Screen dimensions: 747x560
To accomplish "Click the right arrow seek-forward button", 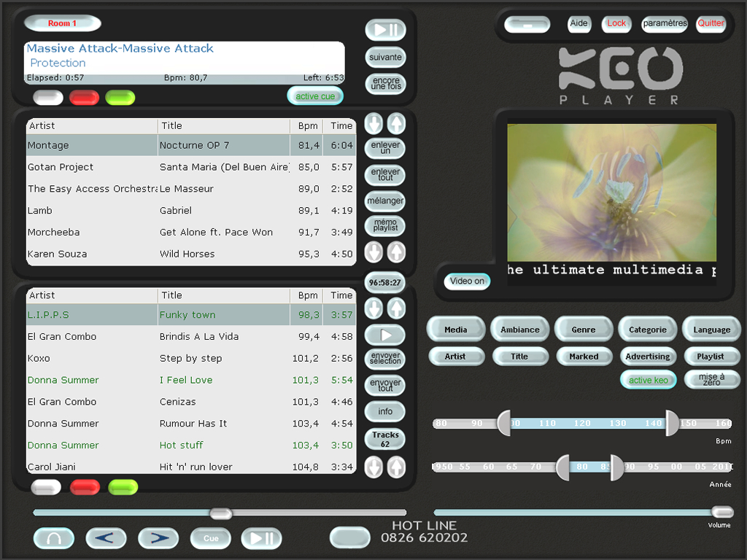I will [x=158, y=538].
